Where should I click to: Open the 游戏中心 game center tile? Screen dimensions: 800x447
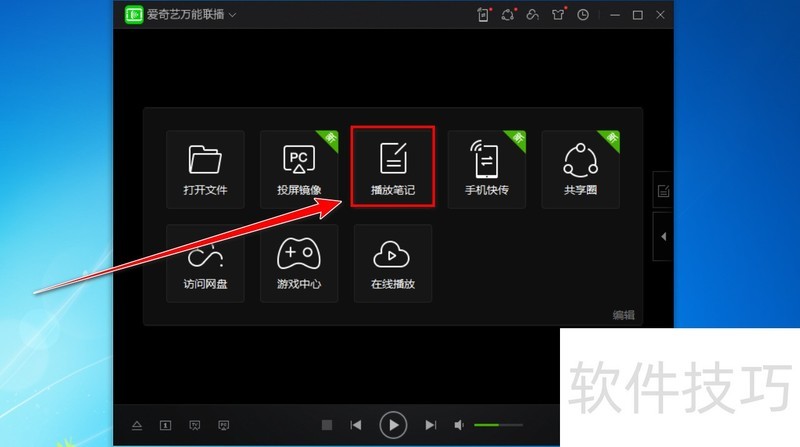[x=299, y=263]
